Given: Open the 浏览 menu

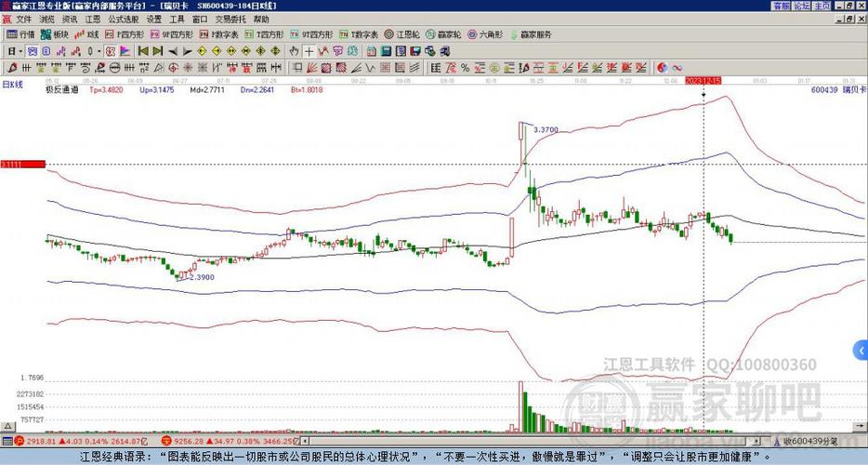Looking at the screenshot, I should pyautogui.click(x=46, y=19).
